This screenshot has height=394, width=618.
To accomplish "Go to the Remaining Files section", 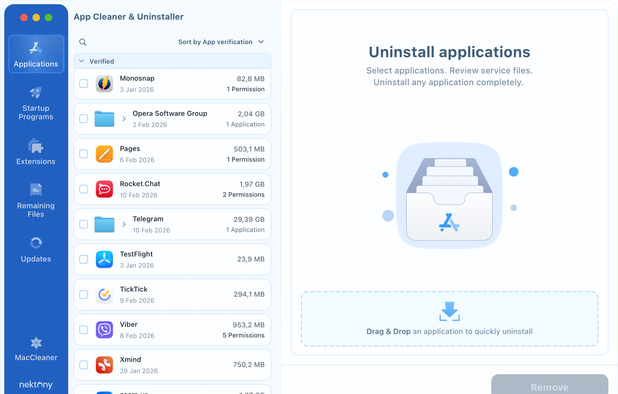I will click(x=36, y=200).
